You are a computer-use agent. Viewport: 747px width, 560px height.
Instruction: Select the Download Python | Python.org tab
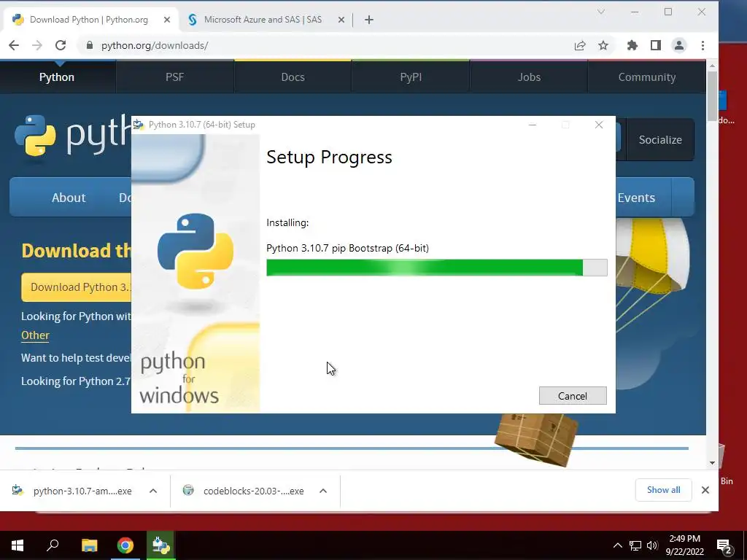pyautogui.click(x=89, y=20)
